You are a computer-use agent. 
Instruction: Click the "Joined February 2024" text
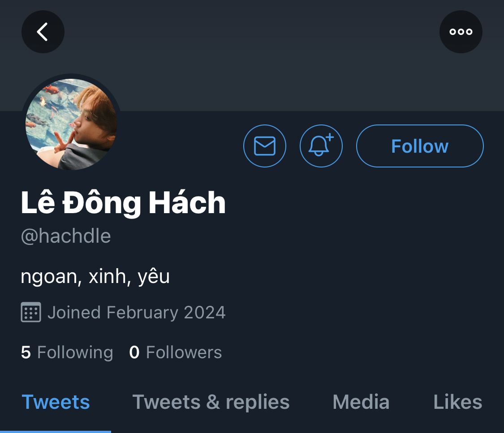(136, 312)
